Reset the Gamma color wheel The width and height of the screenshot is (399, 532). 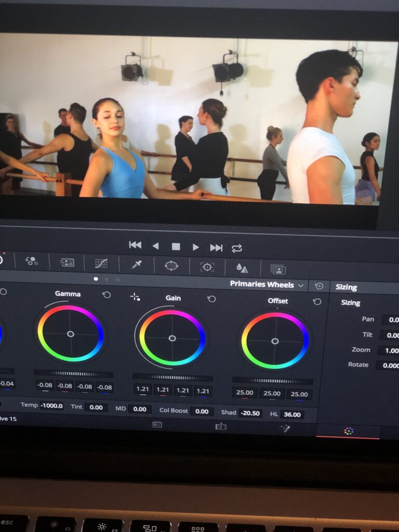tap(107, 295)
